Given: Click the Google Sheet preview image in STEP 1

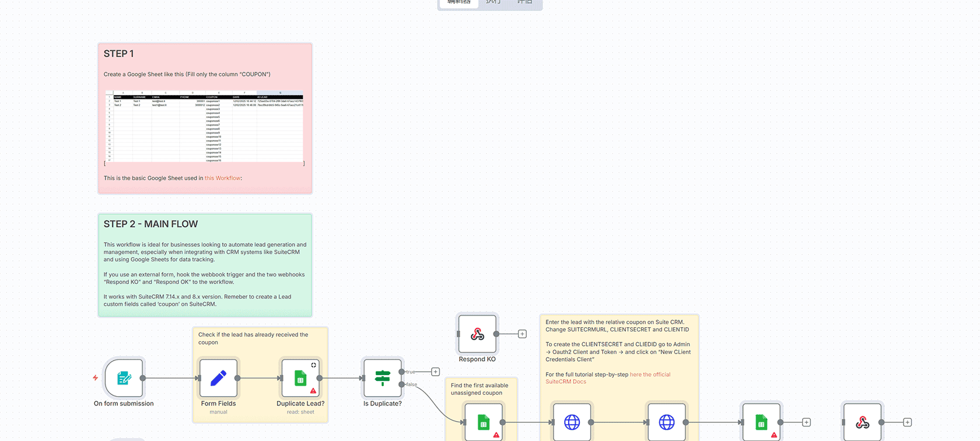Looking at the screenshot, I should click(204, 127).
